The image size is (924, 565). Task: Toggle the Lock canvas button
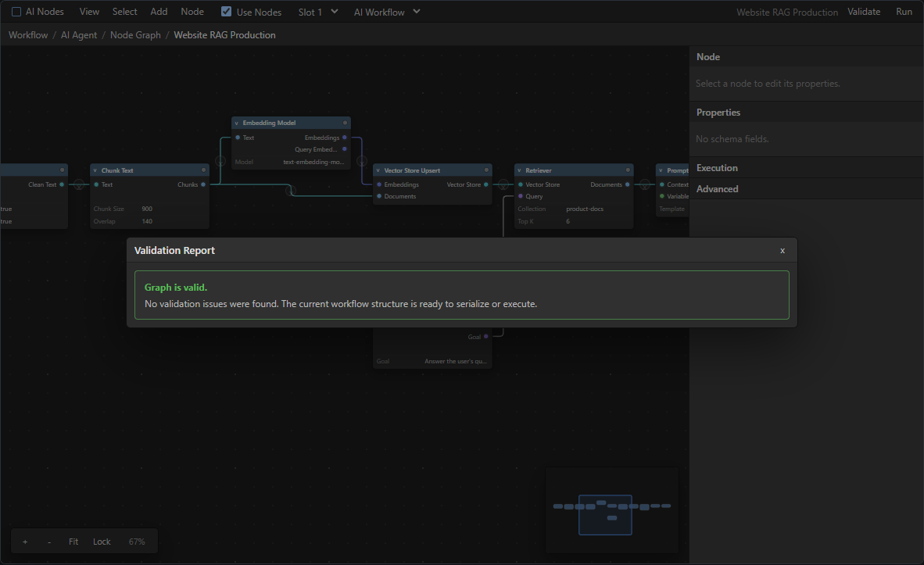click(x=102, y=542)
